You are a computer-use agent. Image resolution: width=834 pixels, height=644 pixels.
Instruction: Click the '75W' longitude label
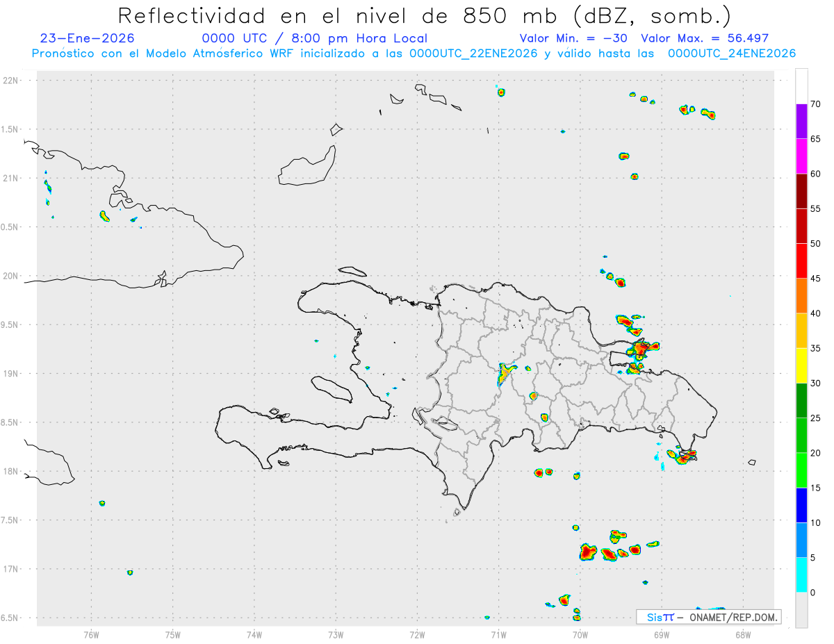click(x=173, y=634)
